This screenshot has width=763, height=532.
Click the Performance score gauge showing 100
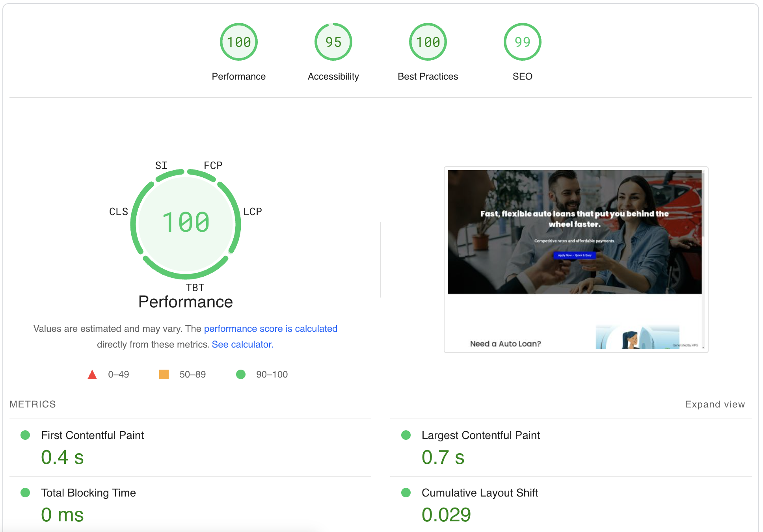239,42
